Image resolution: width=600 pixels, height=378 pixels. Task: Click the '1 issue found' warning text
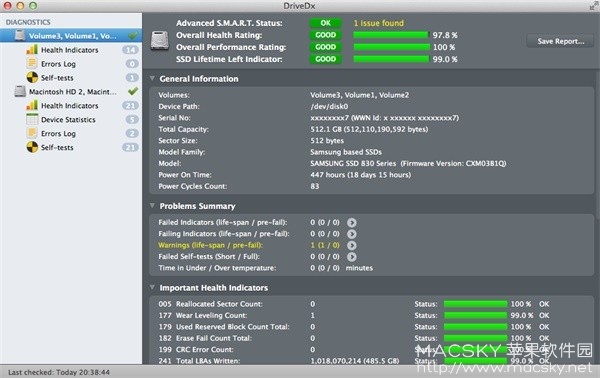pyautogui.click(x=378, y=23)
